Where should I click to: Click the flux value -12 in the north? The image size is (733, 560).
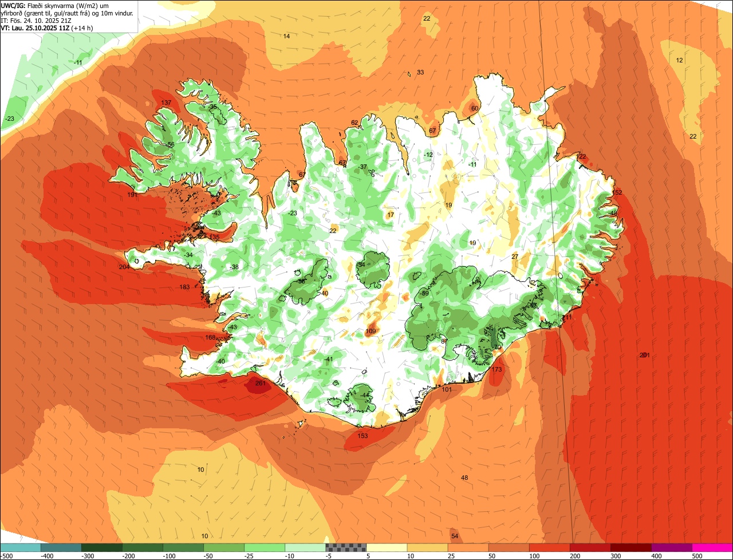tap(428, 155)
